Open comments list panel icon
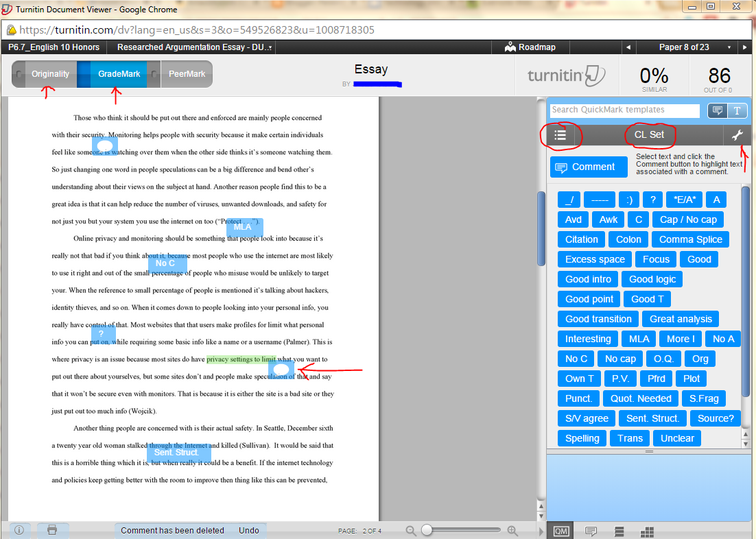Screen dimensions: 756x539 pos(619,531)
